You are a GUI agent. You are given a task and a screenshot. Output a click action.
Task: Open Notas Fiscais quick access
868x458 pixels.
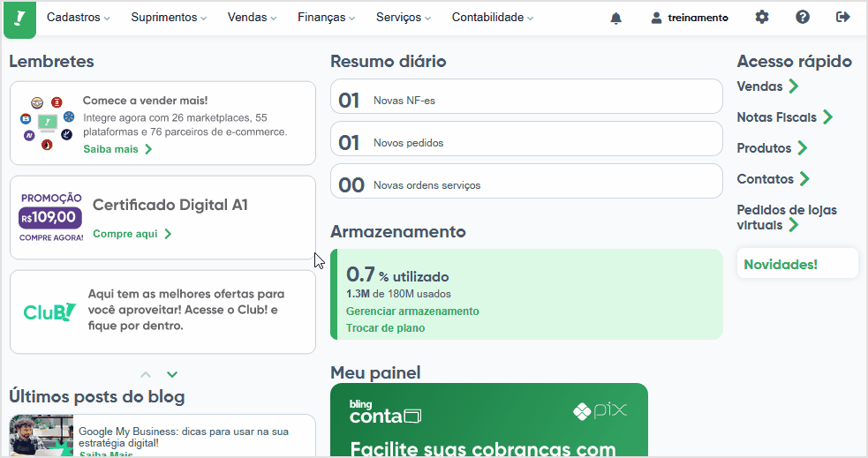coord(777,117)
